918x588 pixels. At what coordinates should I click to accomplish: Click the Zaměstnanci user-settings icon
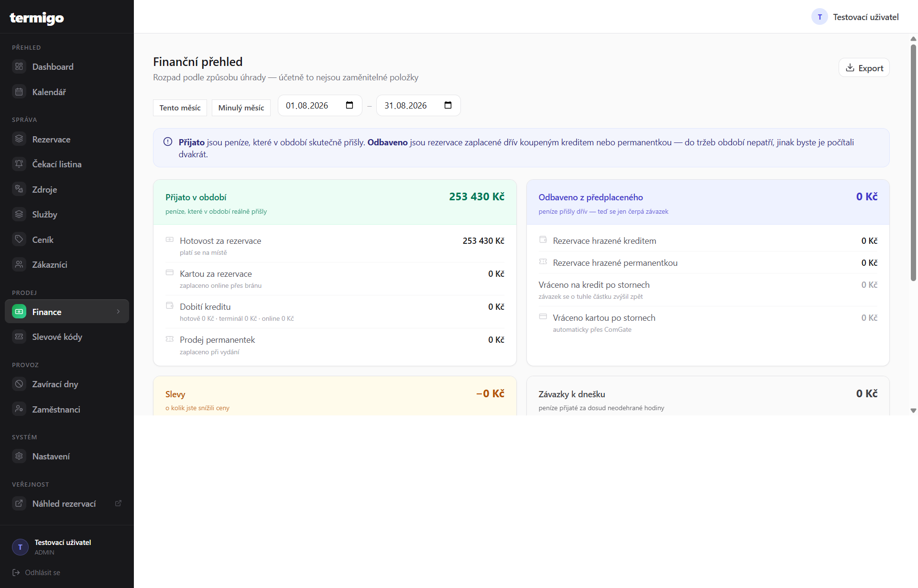[x=19, y=409]
